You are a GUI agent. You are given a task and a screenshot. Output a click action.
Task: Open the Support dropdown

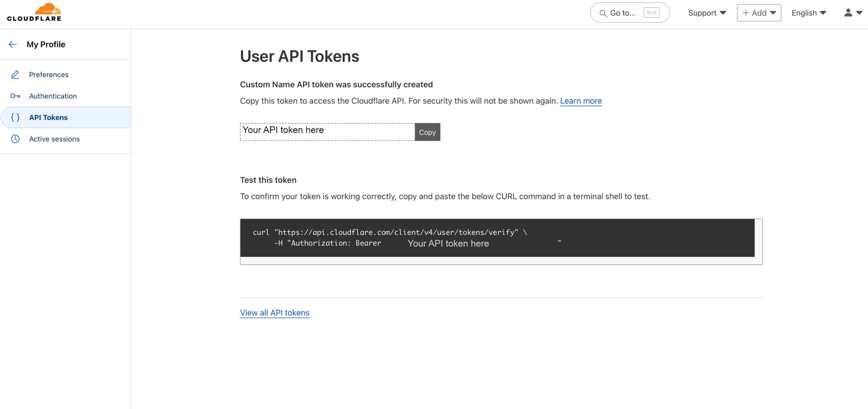tap(707, 13)
